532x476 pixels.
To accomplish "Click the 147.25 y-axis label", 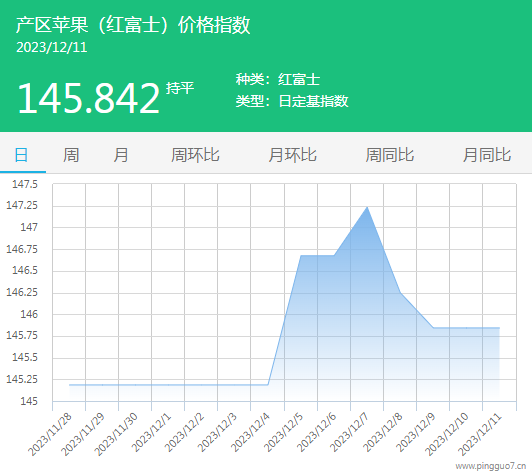I will click(22, 205).
